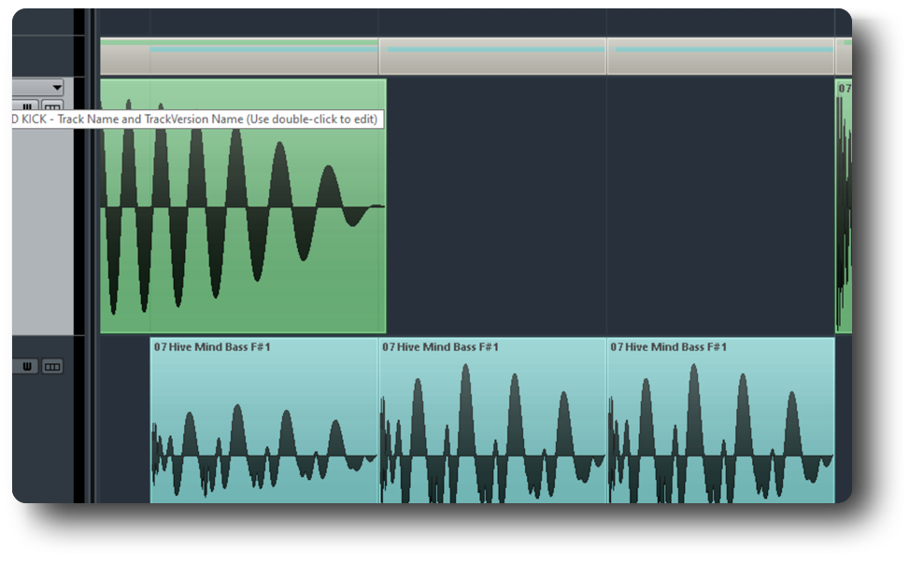Screen dimensions: 924x562
Task: Select the kick track's gray header in track list
Action: point(42,233)
